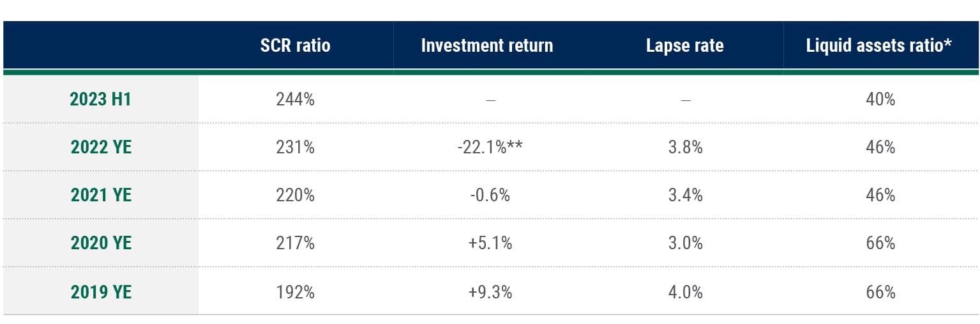This screenshot has height=324, width=980.
Task: Click the SCR ratio column header
Action: (295, 46)
